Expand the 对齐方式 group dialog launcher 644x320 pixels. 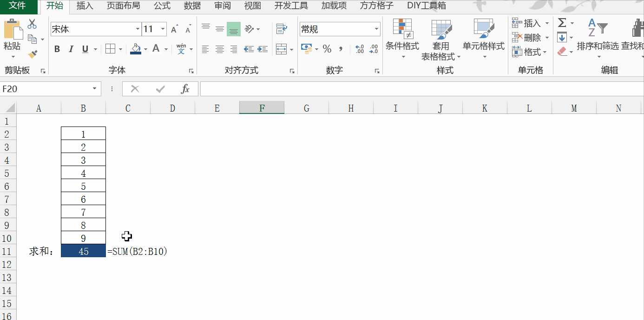tap(292, 71)
